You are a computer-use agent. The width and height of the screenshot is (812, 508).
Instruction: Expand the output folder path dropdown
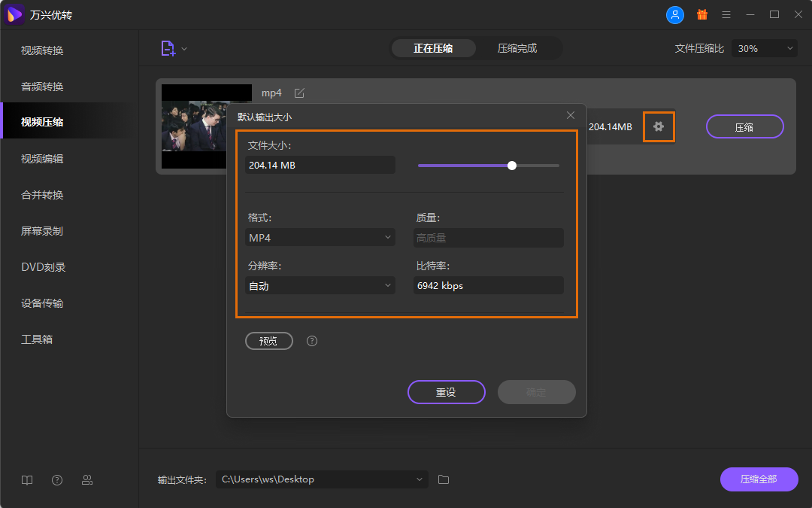coord(420,479)
